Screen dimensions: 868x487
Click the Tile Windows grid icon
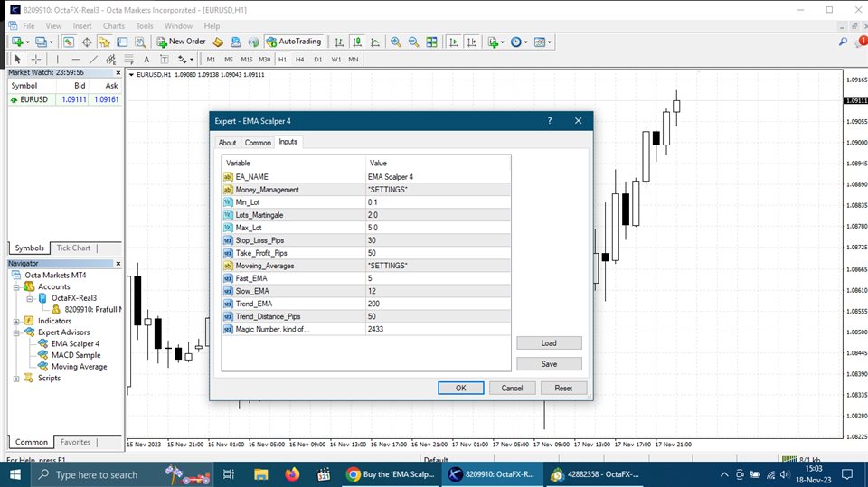[x=431, y=42]
